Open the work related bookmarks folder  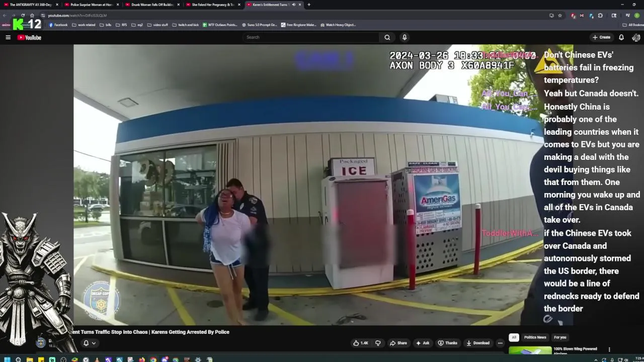(x=84, y=25)
